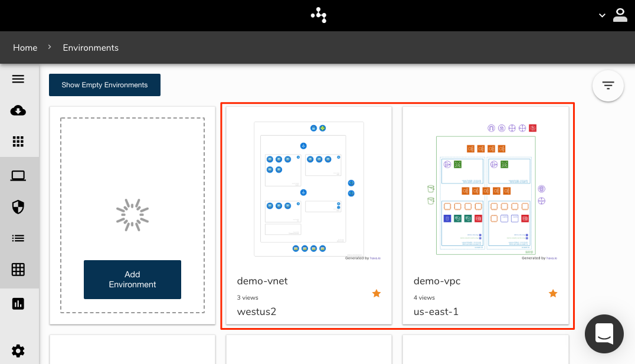The image size is (635, 364).
Task: Open the Intercom chat bubble
Action: tap(604, 334)
